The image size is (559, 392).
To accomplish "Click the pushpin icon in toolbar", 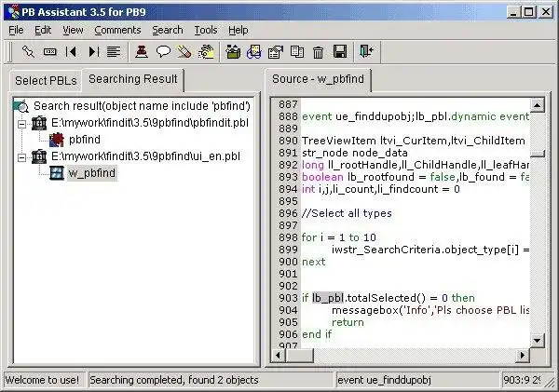I will [x=28, y=51].
